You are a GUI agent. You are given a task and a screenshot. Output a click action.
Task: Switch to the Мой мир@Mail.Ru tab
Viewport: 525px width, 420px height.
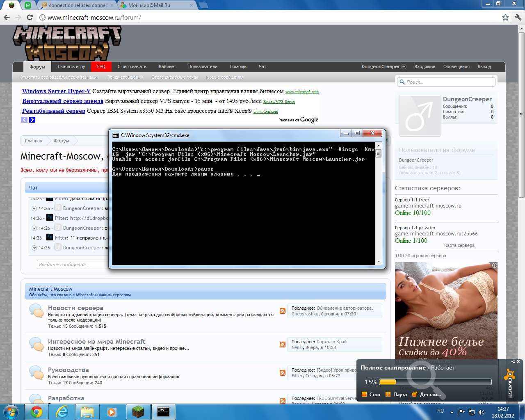point(157,5)
